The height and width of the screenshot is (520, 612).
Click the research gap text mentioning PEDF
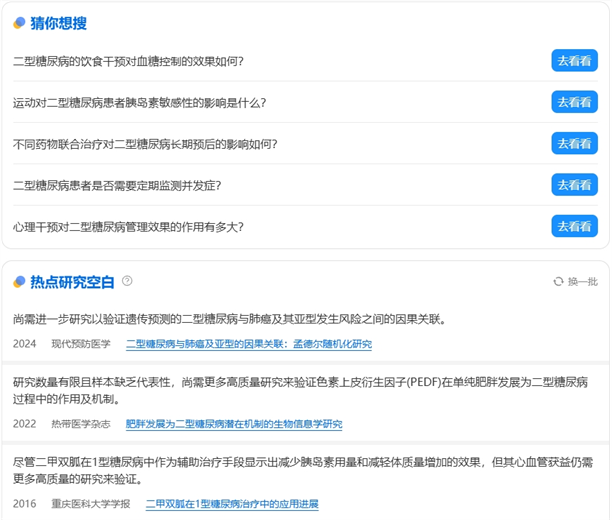pos(300,391)
